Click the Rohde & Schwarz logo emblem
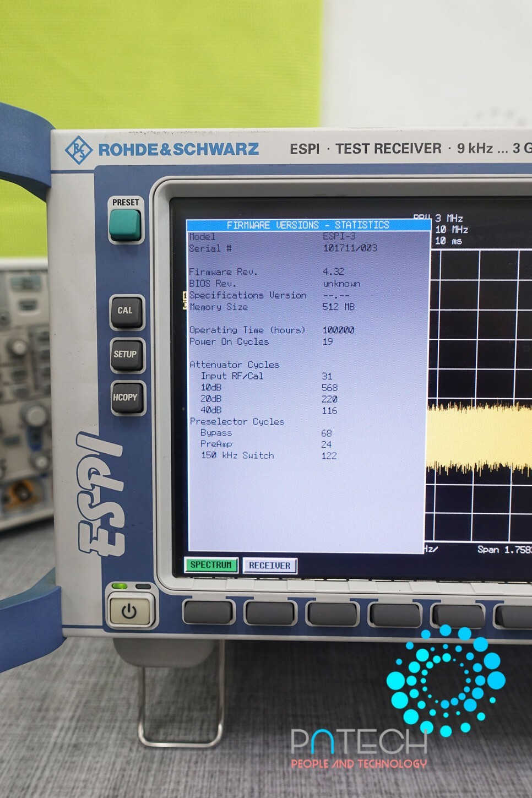The height and width of the screenshot is (798, 532). 79,149
